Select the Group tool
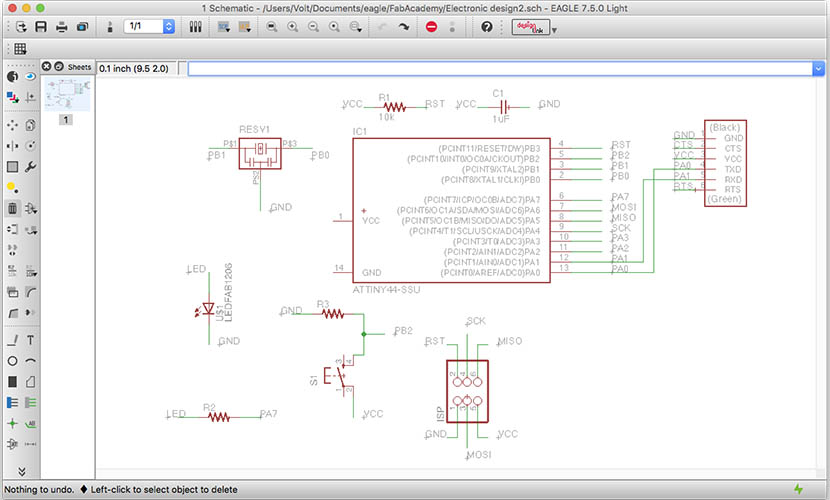The width and height of the screenshot is (830, 500). point(12,167)
